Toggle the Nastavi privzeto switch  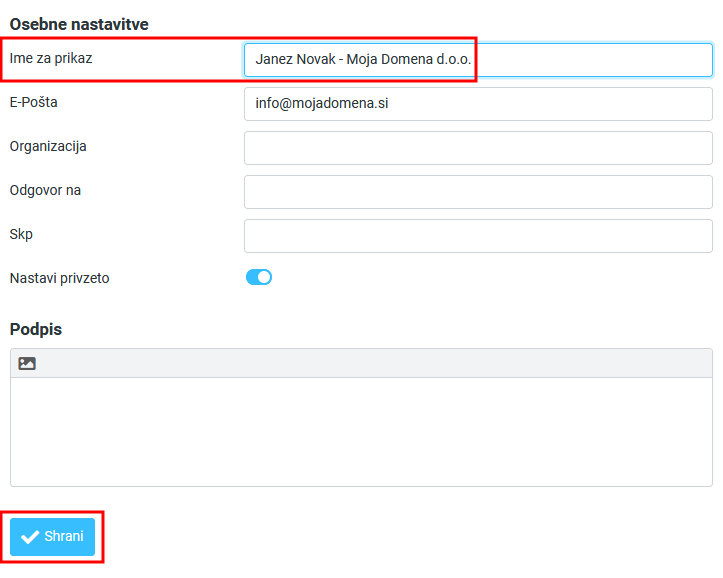(x=259, y=277)
